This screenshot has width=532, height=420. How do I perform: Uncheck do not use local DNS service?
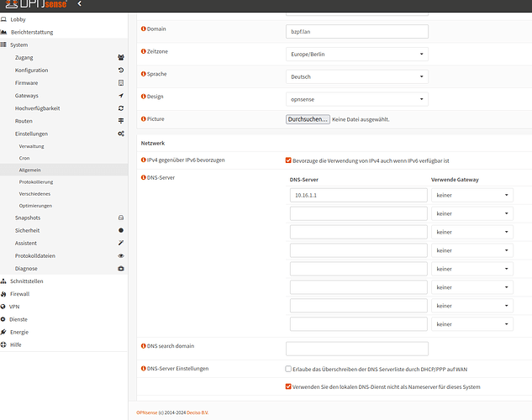(288, 386)
